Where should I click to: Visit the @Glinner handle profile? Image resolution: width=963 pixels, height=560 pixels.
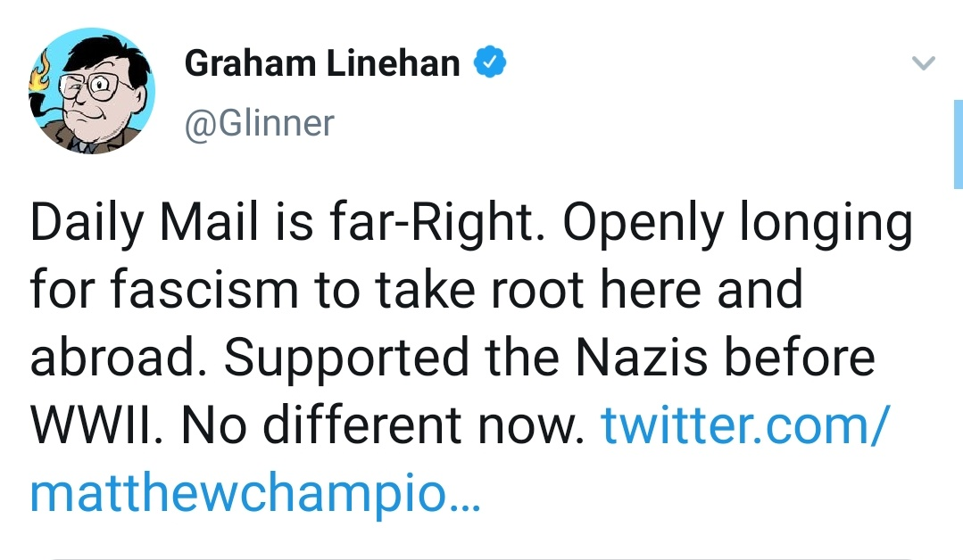click(x=259, y=122)
